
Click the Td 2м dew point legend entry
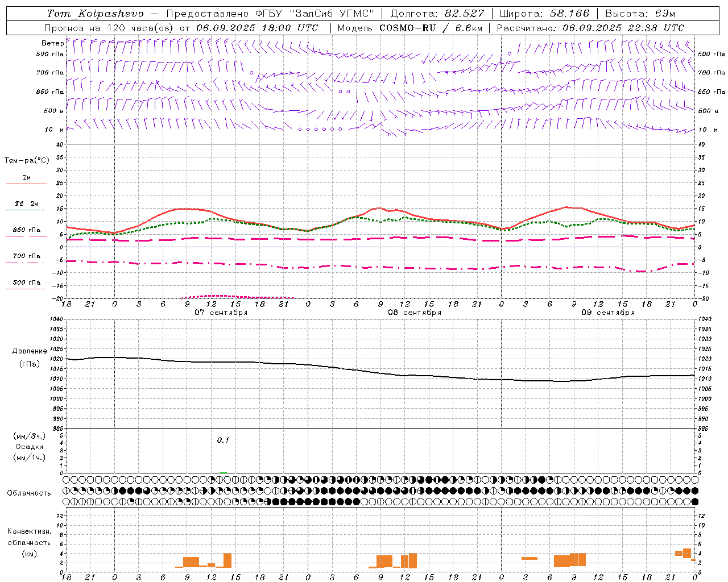(x=27, y=203)
